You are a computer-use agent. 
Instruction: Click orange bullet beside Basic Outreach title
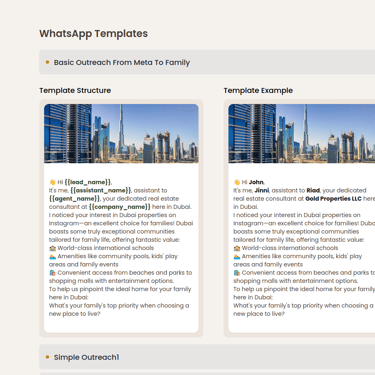point(47,62)
